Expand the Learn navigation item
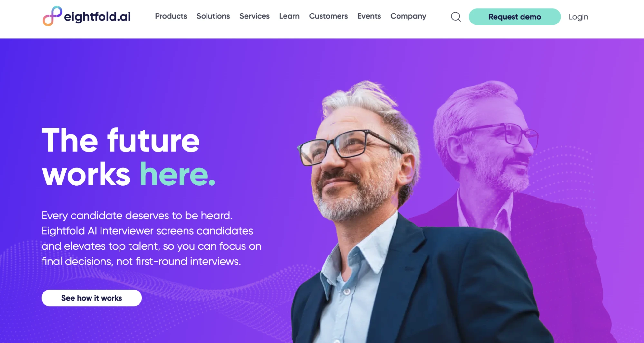 (289, 16)
